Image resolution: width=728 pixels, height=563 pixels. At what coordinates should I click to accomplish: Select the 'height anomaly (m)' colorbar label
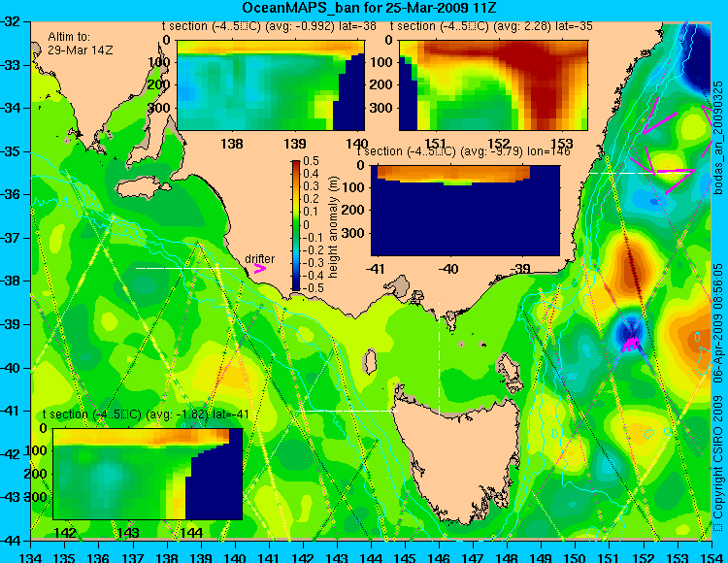[x=333, y=226]
